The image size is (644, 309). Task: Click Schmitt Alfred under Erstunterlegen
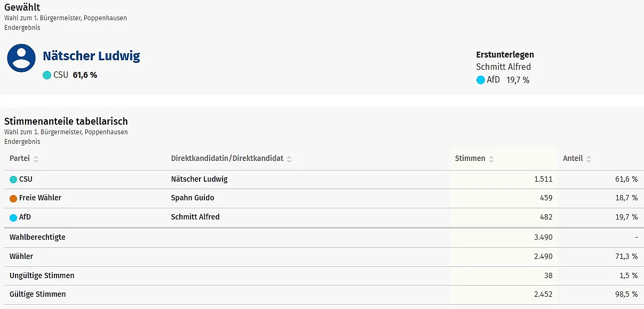(503, 67)
